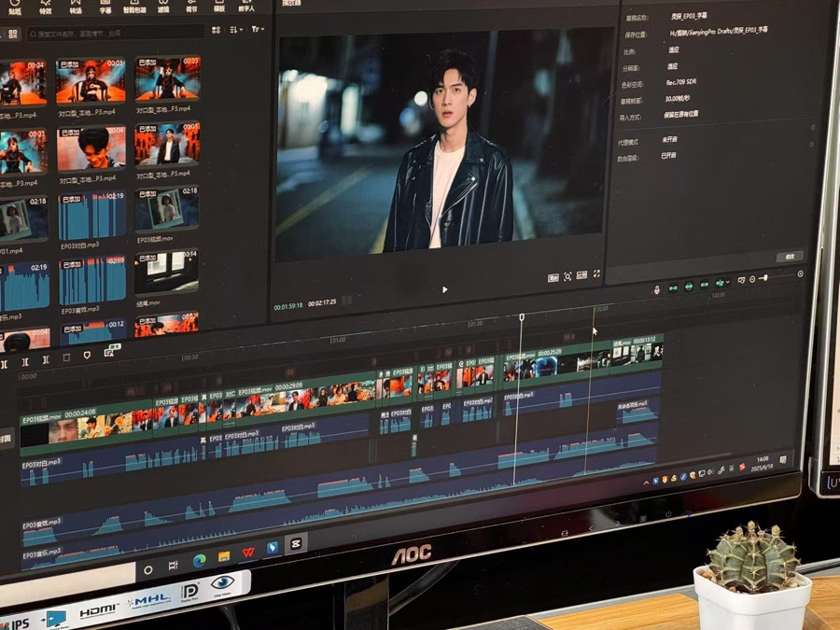Click the 修改 modify button in draft details
The height and width of the screenshot is (630, 840).
click(790, 257)
